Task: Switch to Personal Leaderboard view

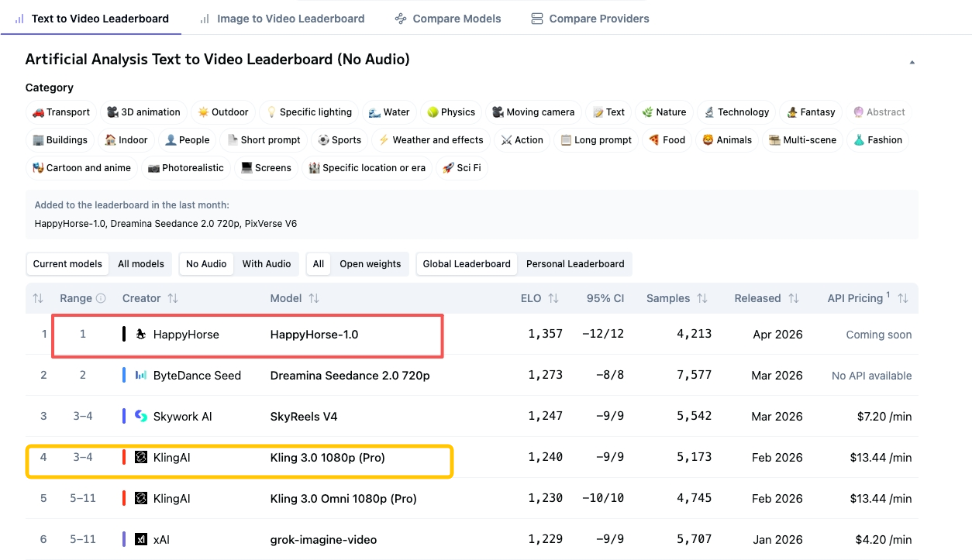Action: click(x=575, y=264)
